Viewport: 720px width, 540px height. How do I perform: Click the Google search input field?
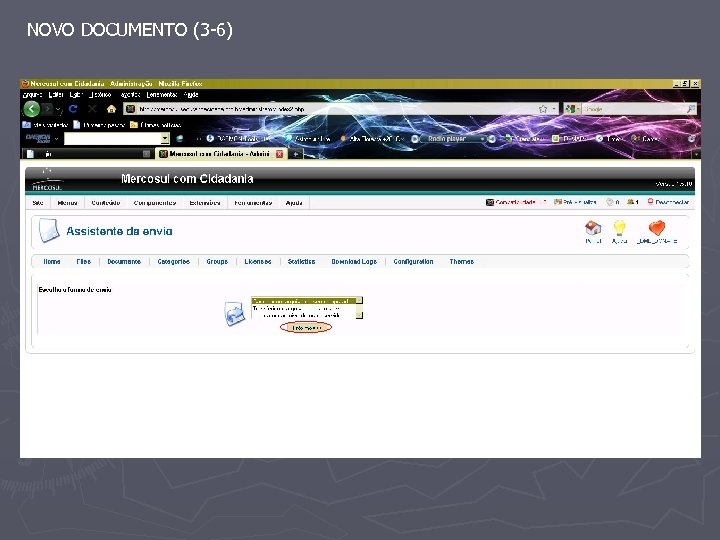[634, 109]
